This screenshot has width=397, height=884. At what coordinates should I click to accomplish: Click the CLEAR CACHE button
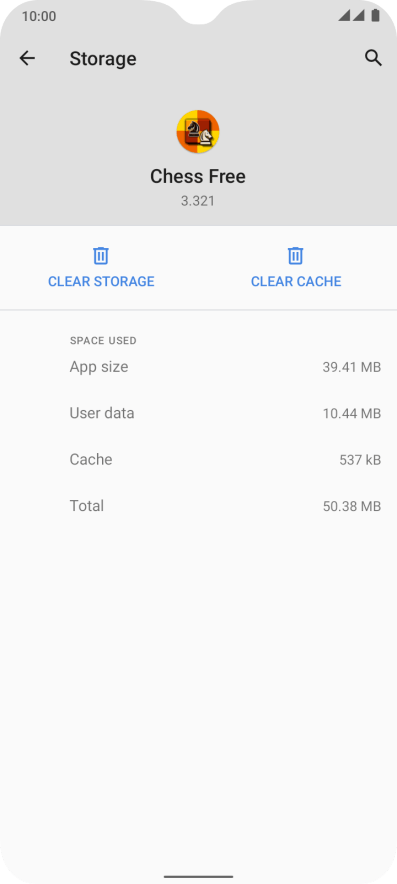[x=296, y=268]
